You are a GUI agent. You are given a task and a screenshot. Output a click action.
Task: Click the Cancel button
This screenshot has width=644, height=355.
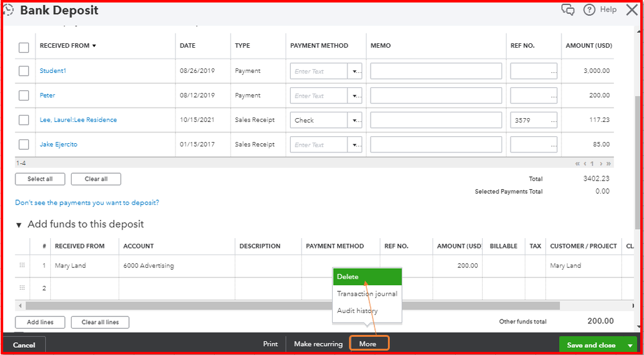pyautogui.click(x=24, y=345)
